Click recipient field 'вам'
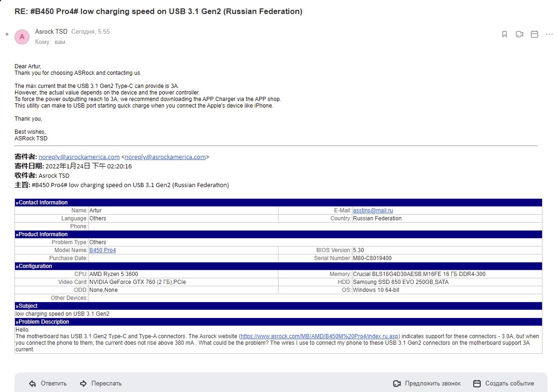Image resolution: width=557 pixels, height=392 pixels. tap(60, 42)
